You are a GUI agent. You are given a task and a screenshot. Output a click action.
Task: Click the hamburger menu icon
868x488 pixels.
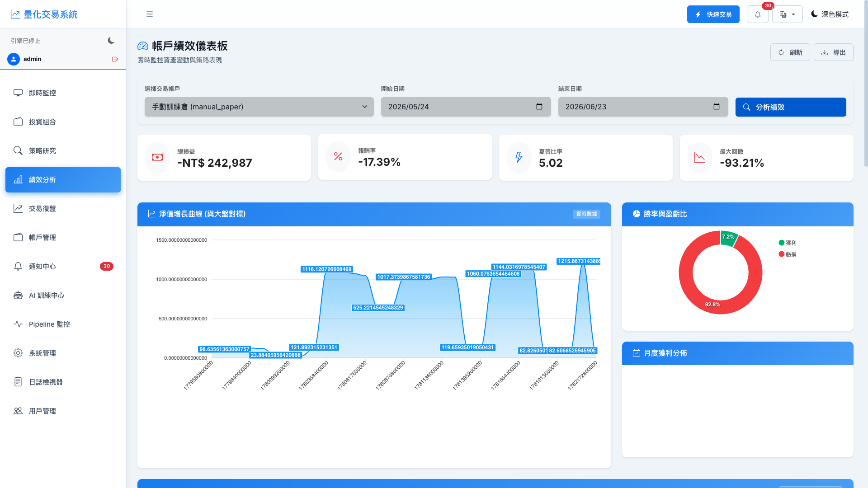(x=150, y=14)
